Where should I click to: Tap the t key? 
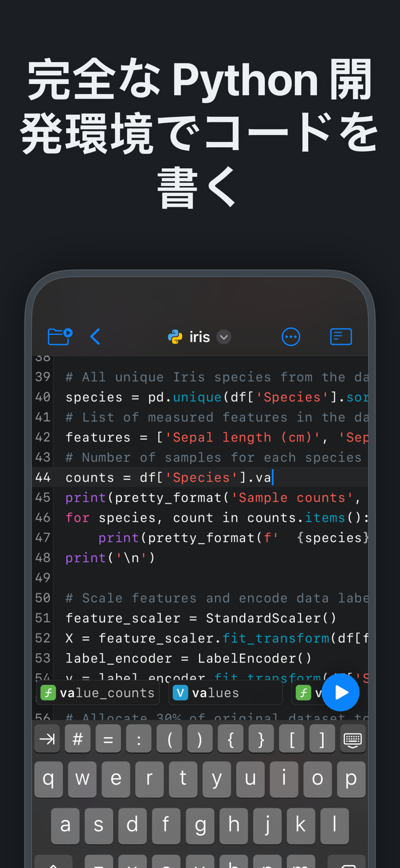[x=183, y=779]
